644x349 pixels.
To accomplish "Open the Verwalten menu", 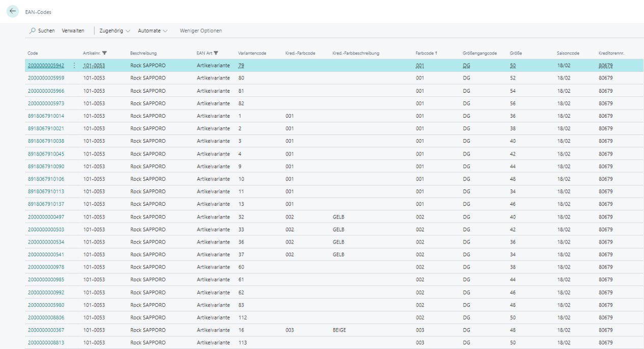I will 73,31.
